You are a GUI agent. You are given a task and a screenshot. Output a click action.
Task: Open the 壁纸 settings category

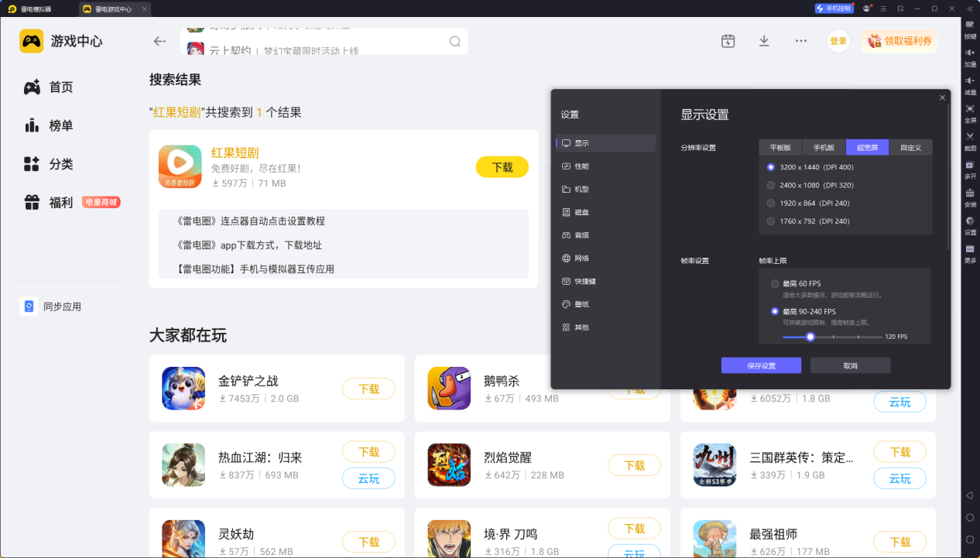606,304
